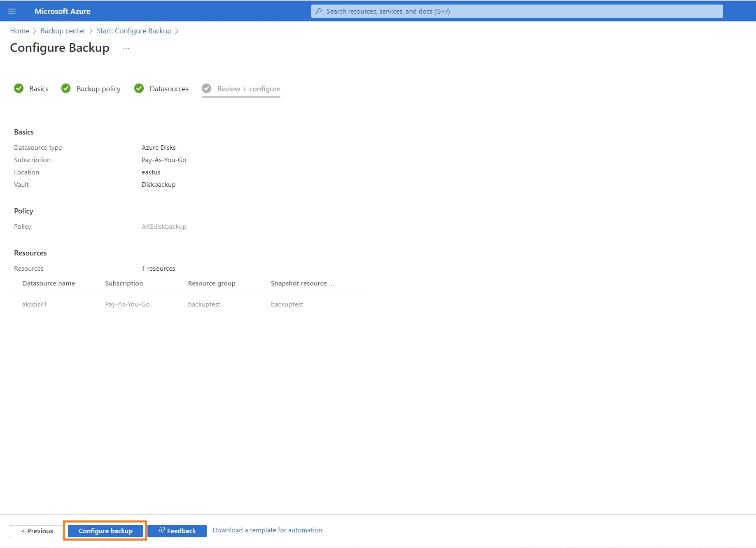Click the search magnifier icon
The image size is (756, 548).
[x=318, y=11]
